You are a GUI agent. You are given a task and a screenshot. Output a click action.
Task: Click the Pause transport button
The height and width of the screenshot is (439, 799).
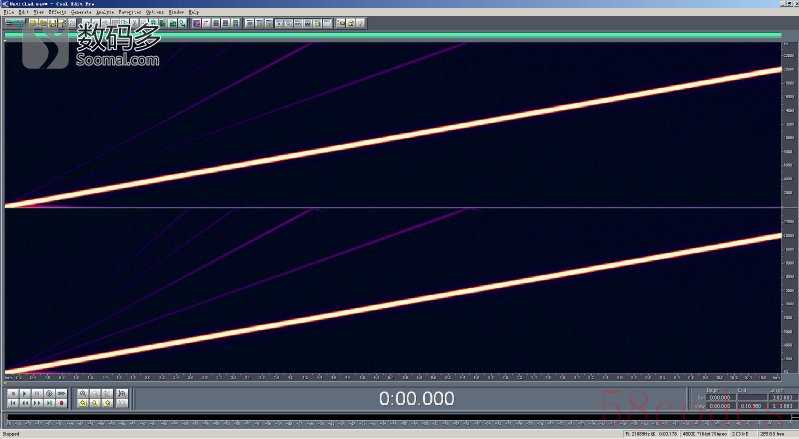click(x=37, y=394)
